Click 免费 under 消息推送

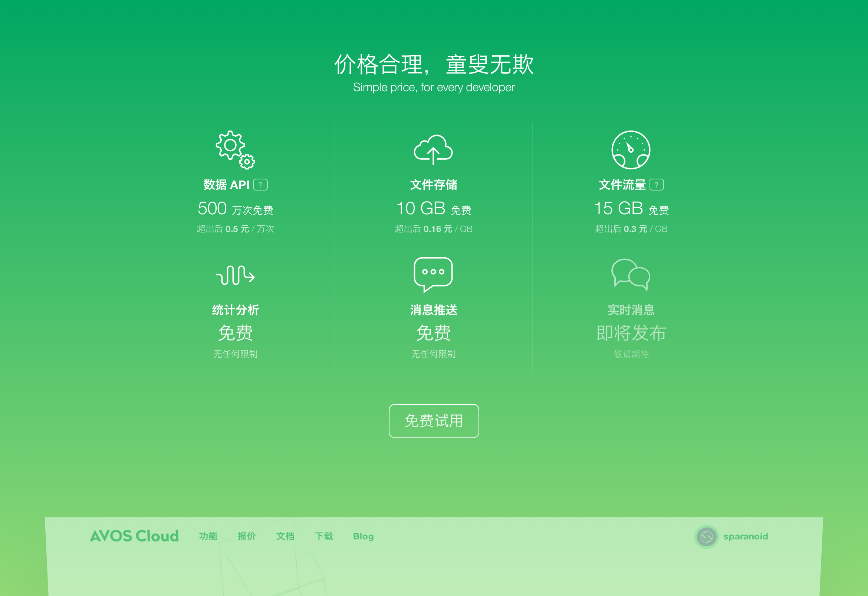point(433,333)
